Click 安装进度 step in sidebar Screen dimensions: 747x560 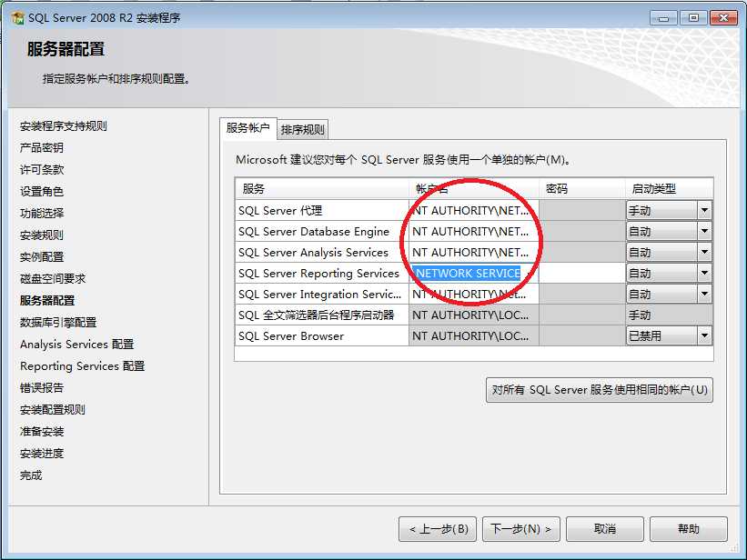point(42,454)
